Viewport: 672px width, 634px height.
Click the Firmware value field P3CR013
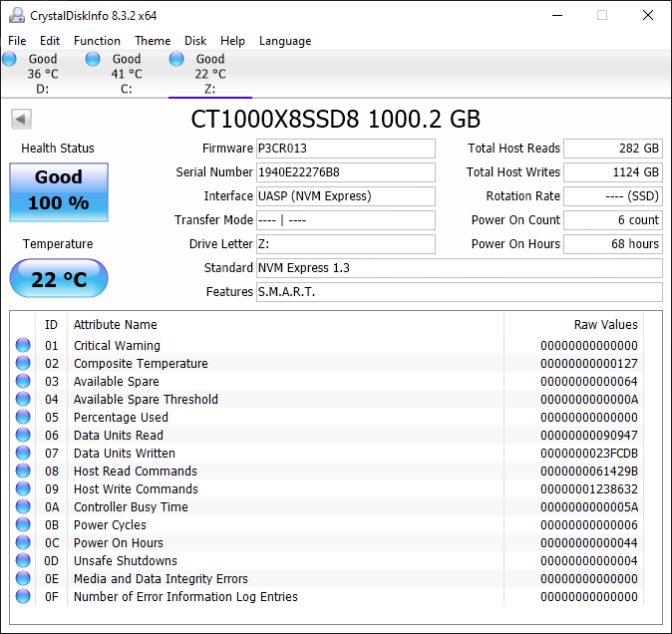(x=345, y=149)
